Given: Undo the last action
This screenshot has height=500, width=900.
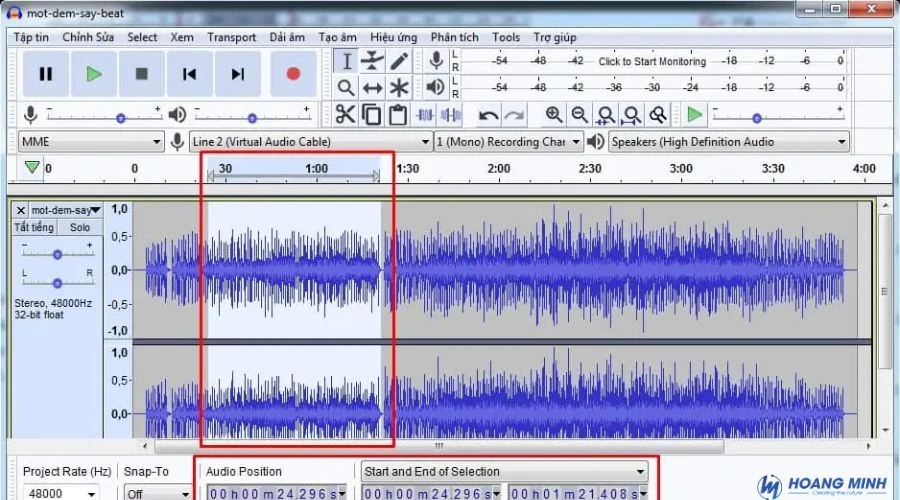Looking at the screenshot, I should point(488,115).
